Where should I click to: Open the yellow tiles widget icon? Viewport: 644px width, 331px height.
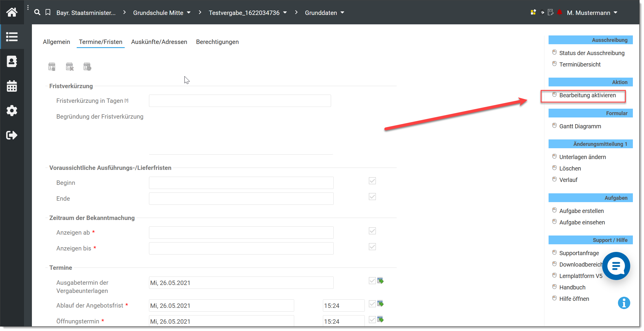click(533, 12)
